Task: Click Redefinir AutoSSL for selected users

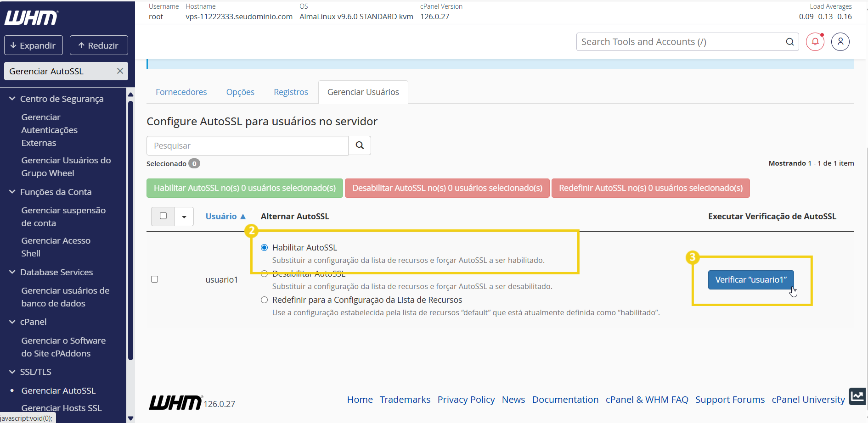Action: (x=651, y=188)
